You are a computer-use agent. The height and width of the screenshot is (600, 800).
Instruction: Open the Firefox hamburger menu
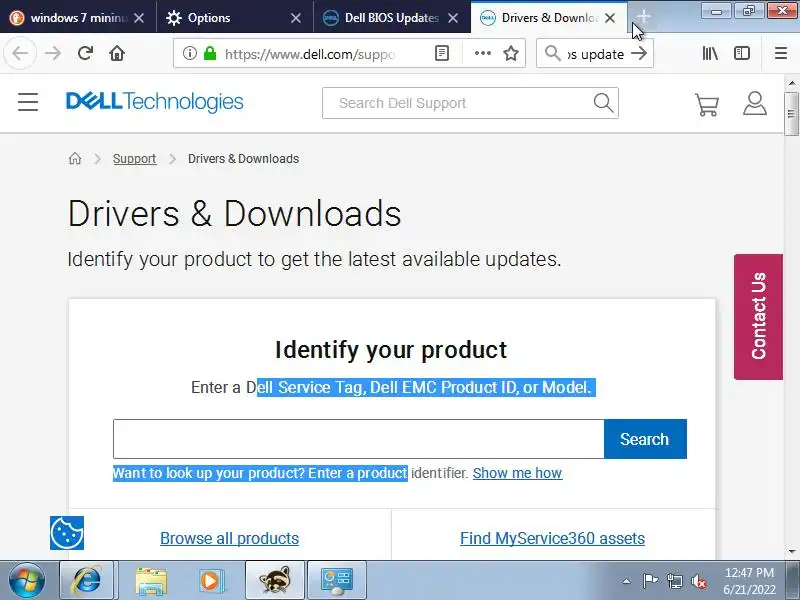(781, 54)
